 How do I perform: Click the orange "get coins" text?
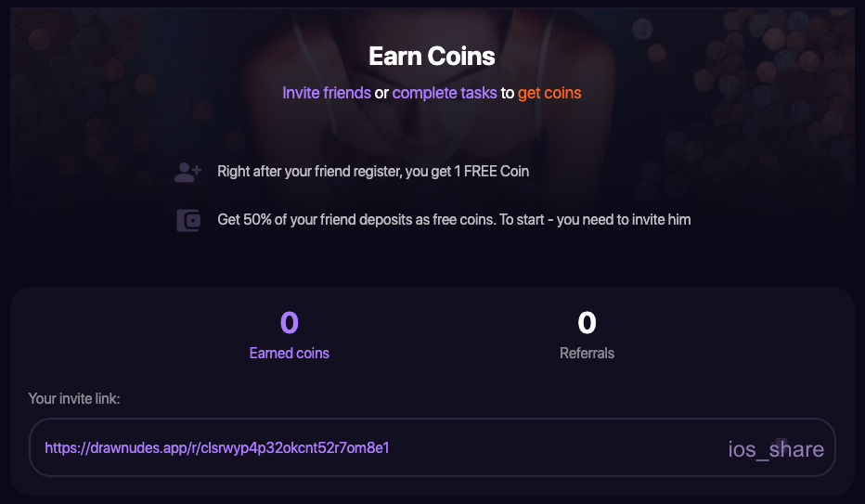(x=549, y=93)
